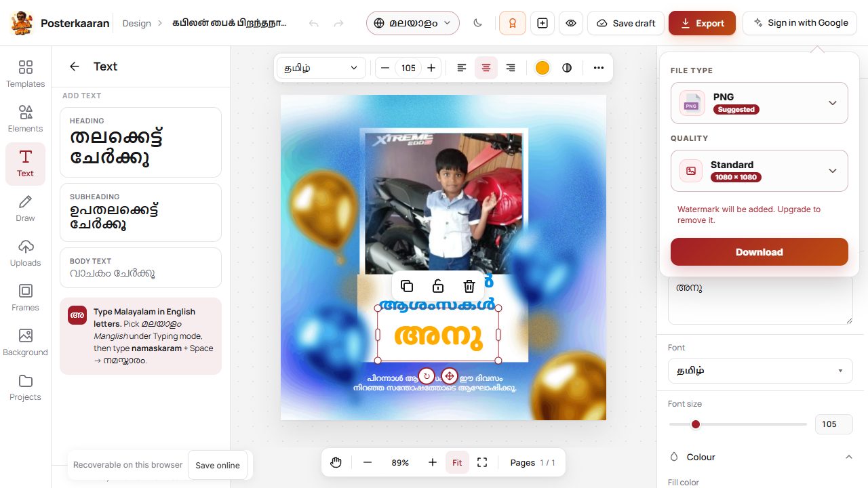Add a heading text block
The image size is (868, 488).
[x=140, y=142]
